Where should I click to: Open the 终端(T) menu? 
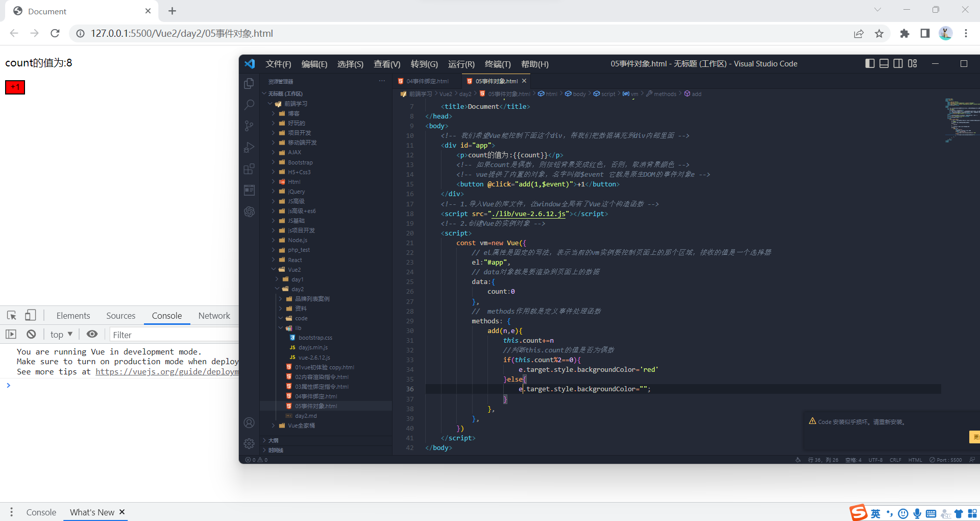498,64
